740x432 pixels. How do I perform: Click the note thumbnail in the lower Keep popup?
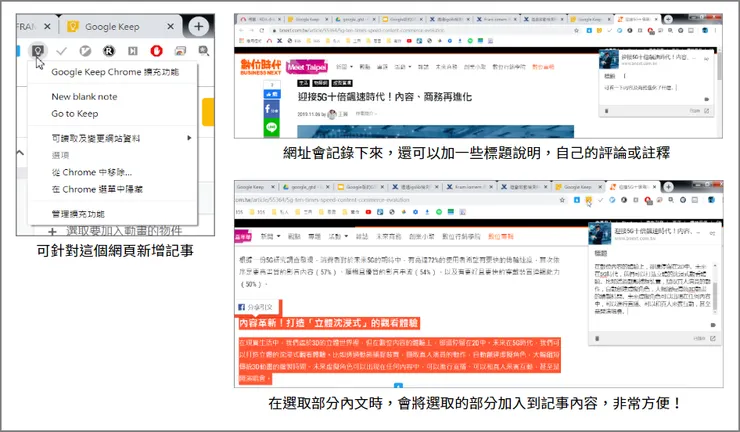tap(599, 234)
